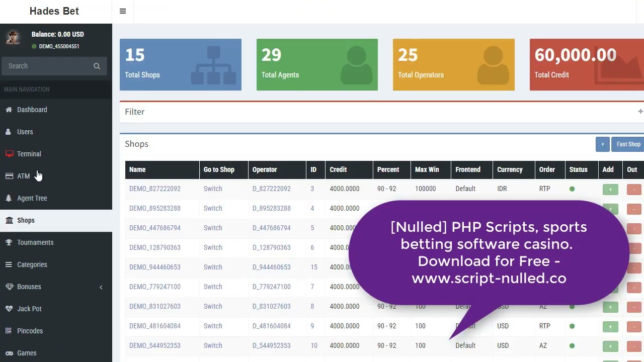
Task: Click green add button for DEMO_831027603
Action: (x=610, y=307)
